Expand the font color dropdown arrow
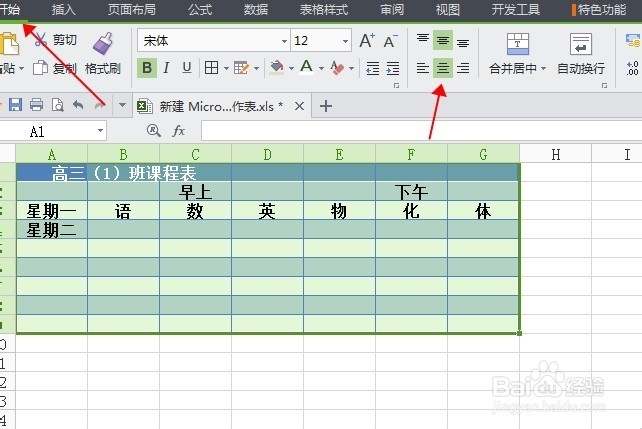Viewport: 642px width, 429px height. pyautogui.click(x=321, y=68)
